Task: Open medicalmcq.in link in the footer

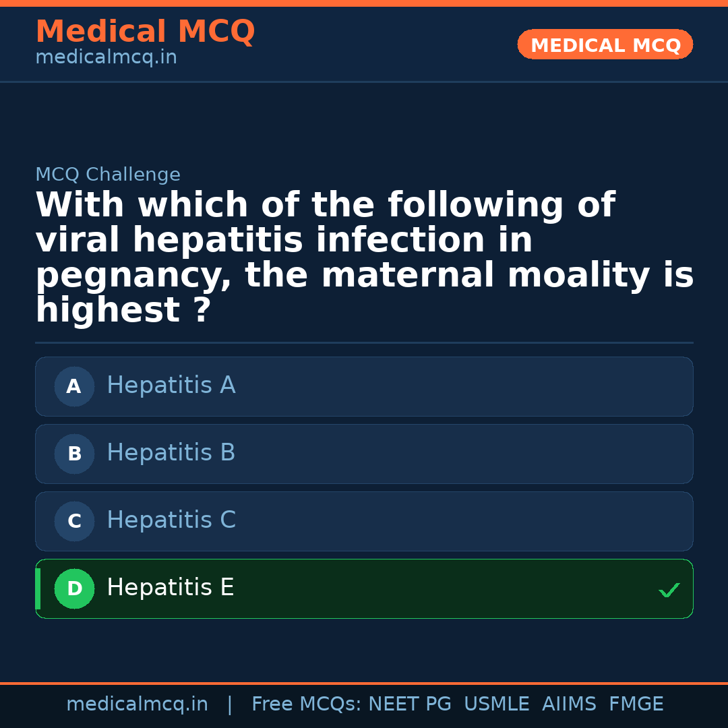Action: click(137, 704)
